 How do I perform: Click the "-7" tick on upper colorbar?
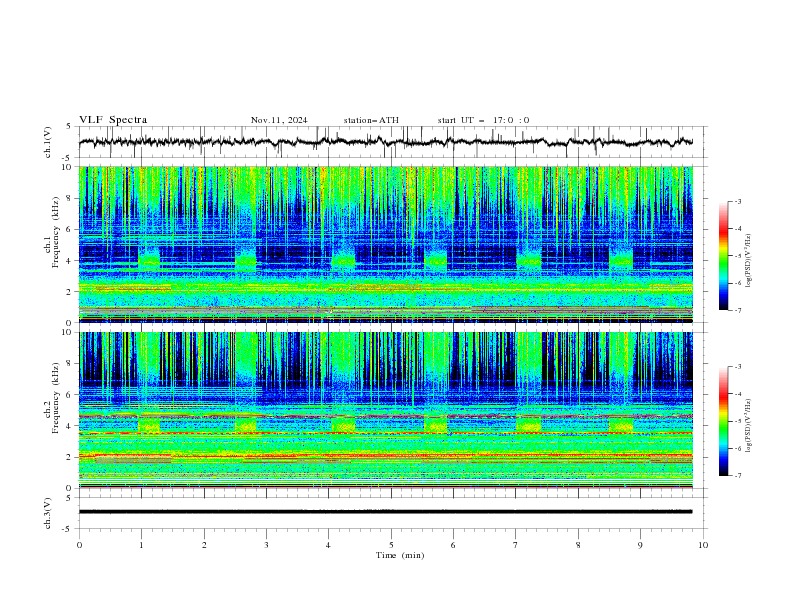click(x=737, y=310)
